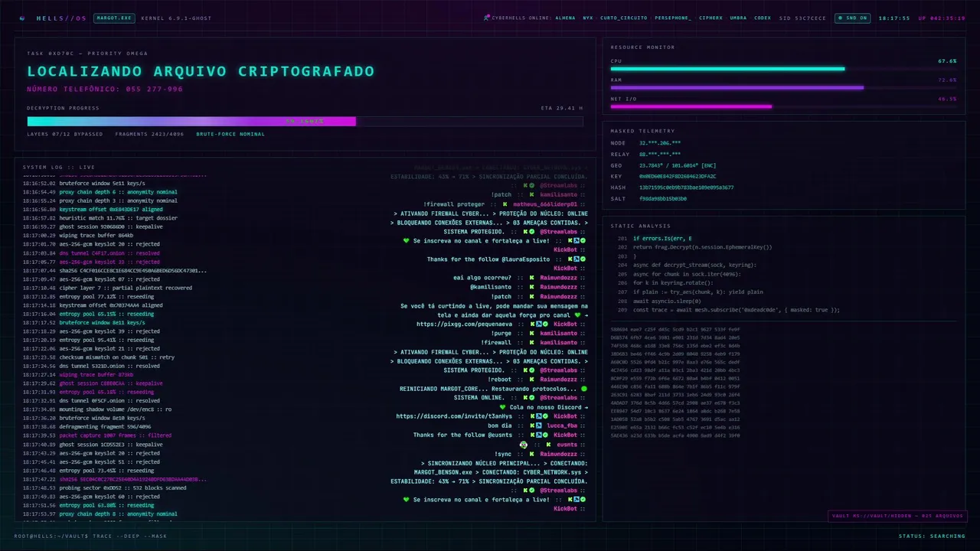
Task: Click Raimundozzz on the !reboot row
Action: [558, 380]
